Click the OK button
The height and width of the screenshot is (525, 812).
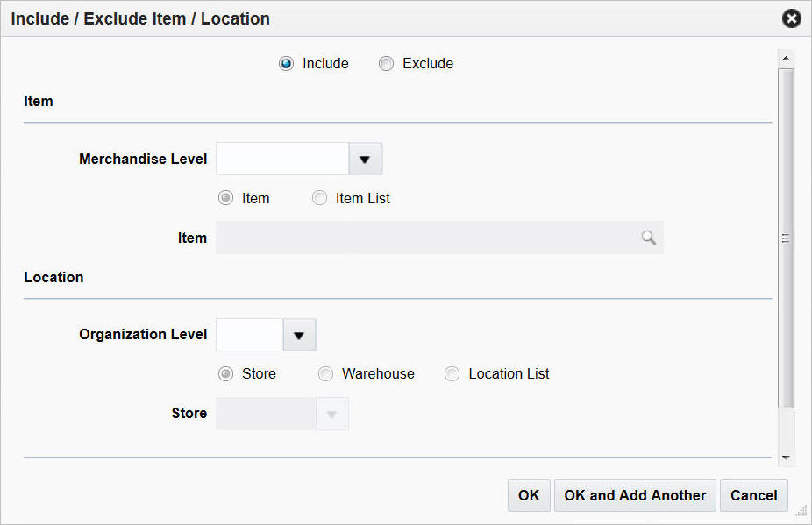(529, 495)
